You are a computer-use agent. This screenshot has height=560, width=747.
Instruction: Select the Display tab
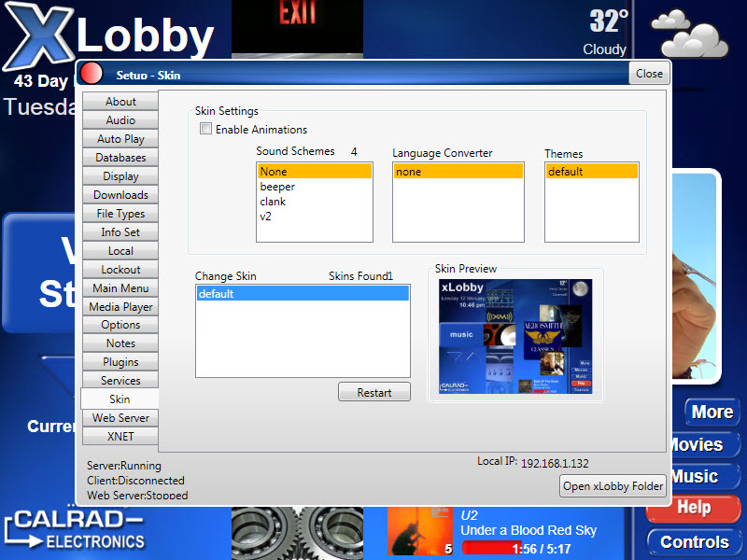point(120,176)
